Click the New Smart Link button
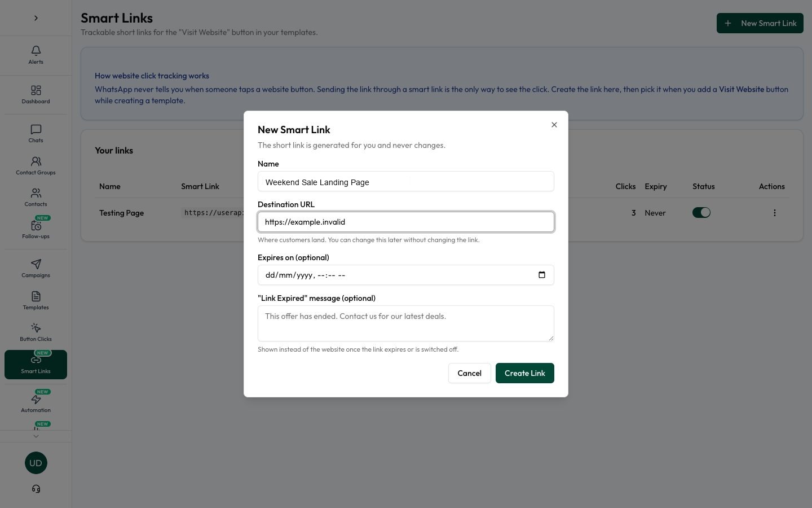Viewport: 812px width, 508px height. click(760, 23)
